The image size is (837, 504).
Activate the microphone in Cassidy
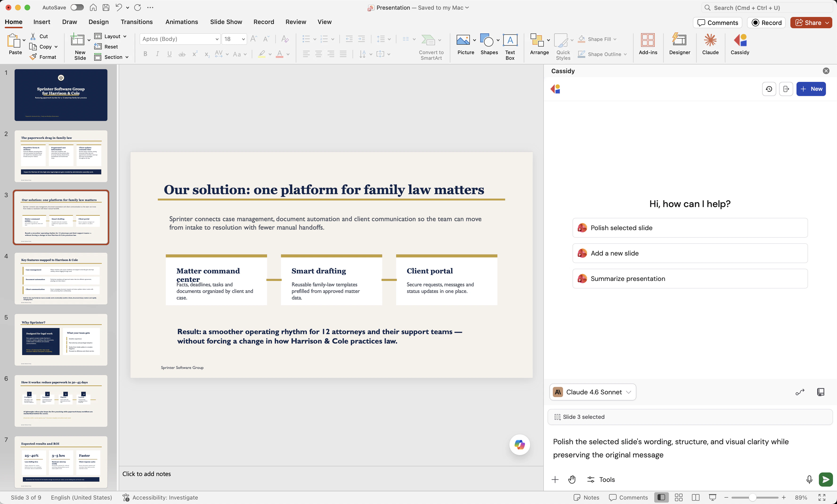click(x=809, y=479)
